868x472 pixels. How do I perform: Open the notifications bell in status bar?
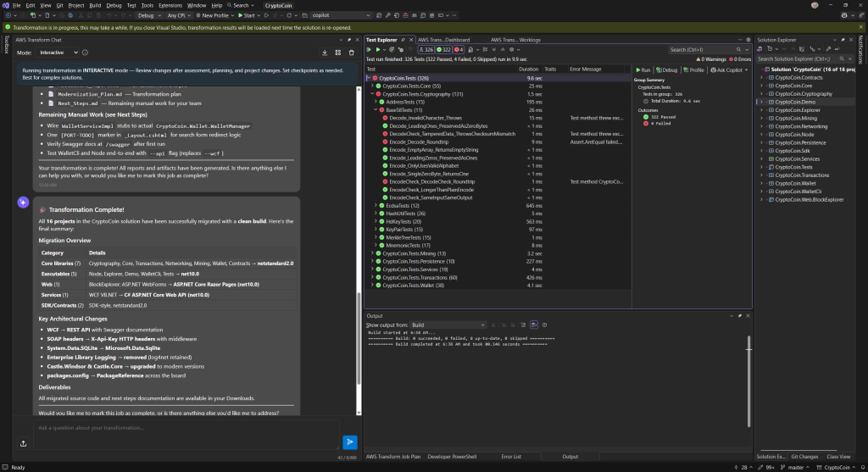pos(862,468)
